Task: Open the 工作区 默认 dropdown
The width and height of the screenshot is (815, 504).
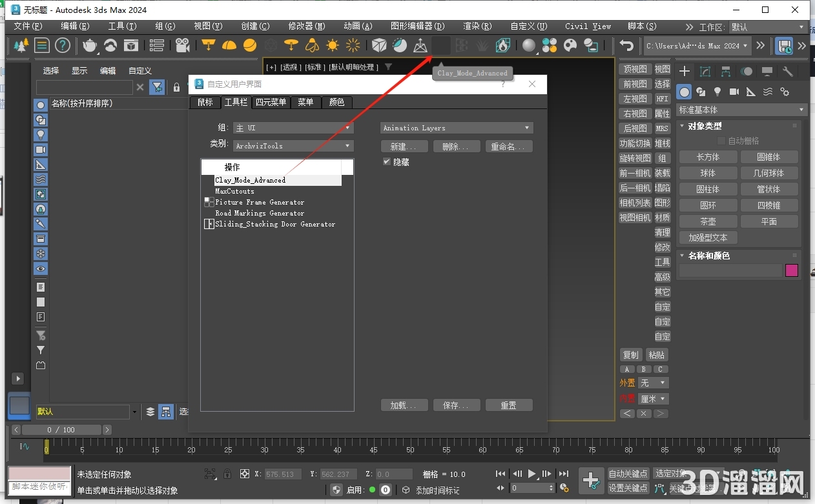Action: pyautogui.click(x=767, y=27)
